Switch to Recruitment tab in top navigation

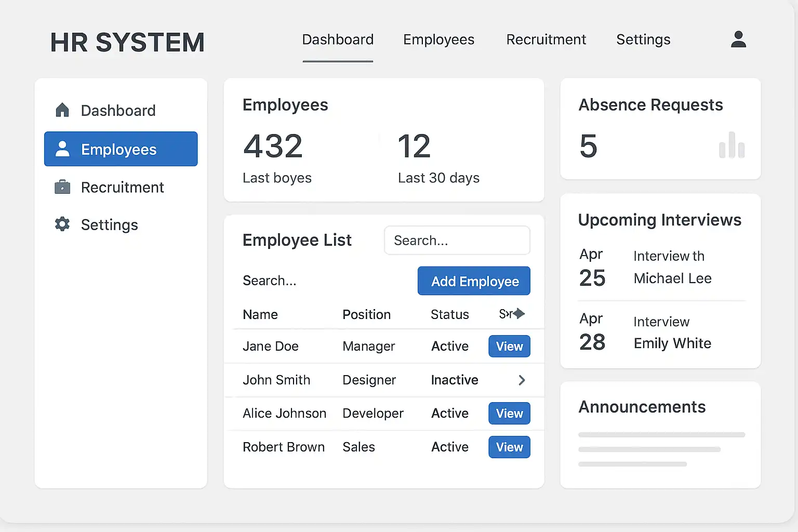[x=546, y=40]
